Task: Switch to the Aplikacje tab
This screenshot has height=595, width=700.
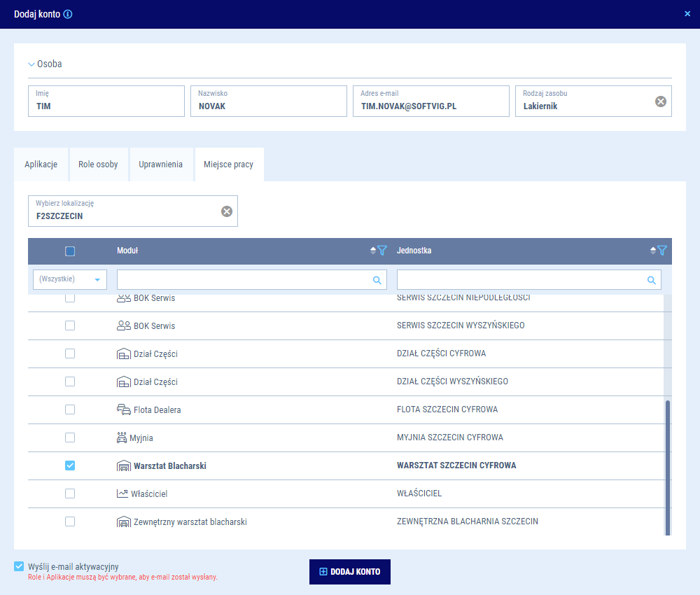Action: 41,164
